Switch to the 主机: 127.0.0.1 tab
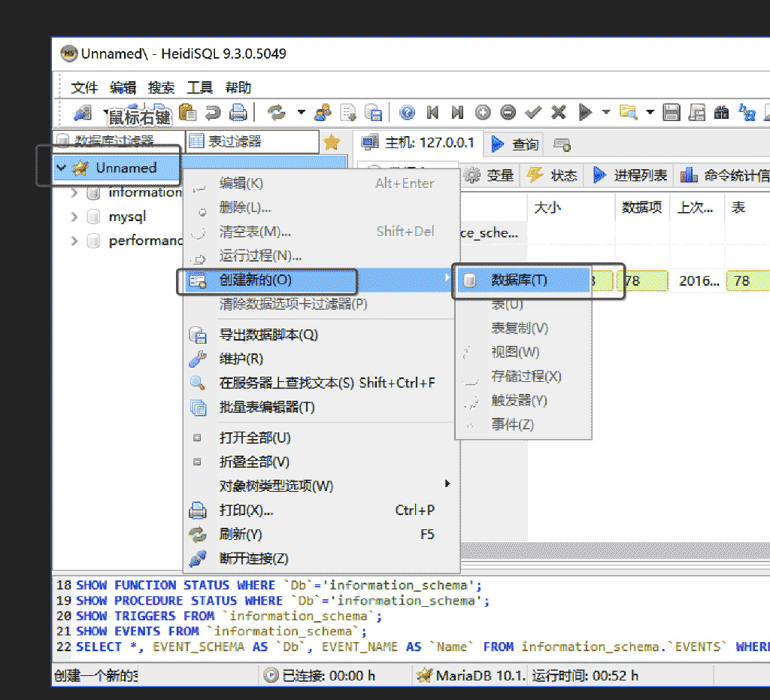Viewport: 770px width, 700px height. coord(419,144)
